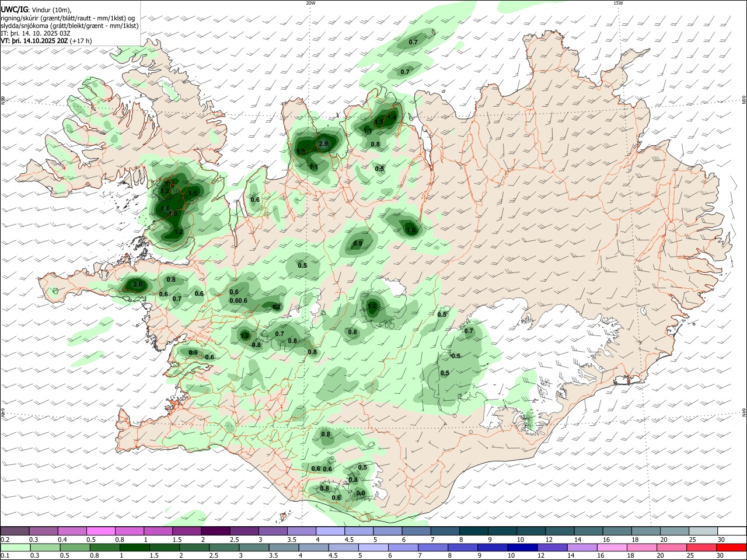Click the 14 mm teal-grey snow swatch
The width and height of the screenshot is (747, 560).
pos(588,531)
